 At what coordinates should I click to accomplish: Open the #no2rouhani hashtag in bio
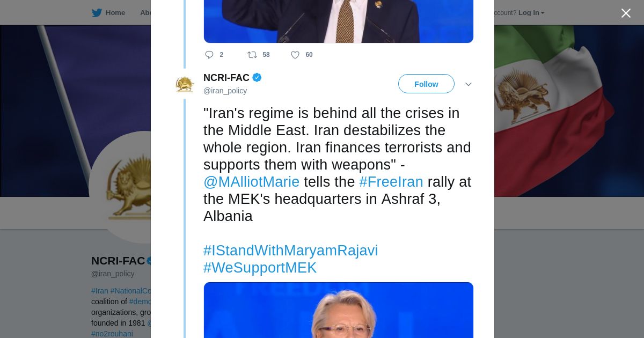pos(112,334)
